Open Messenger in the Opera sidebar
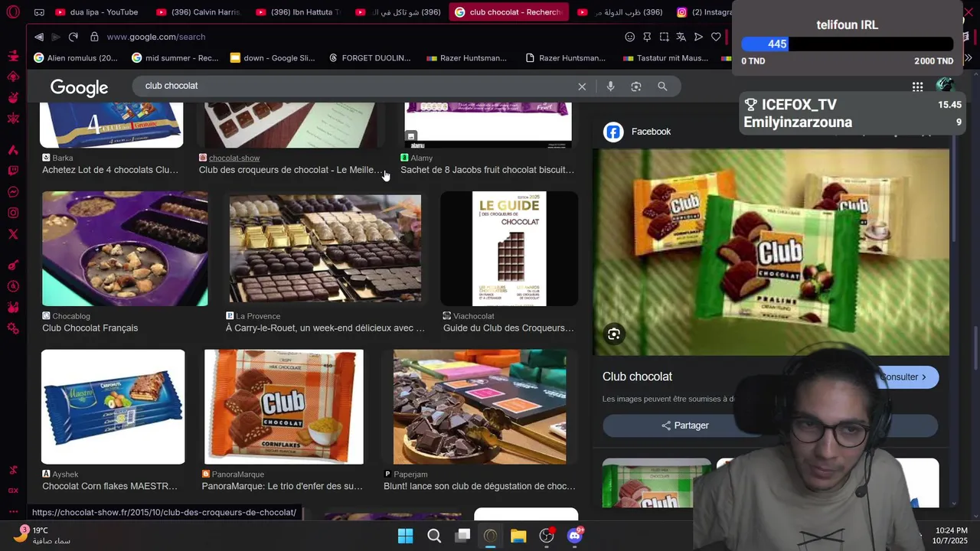 [x=13, y=192]
